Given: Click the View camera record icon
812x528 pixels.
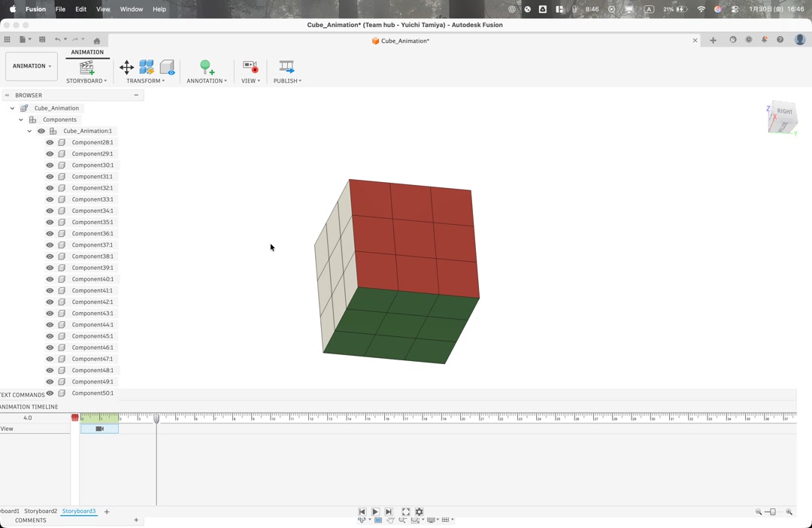Looking at the screenshot, I should click(250, 67).
